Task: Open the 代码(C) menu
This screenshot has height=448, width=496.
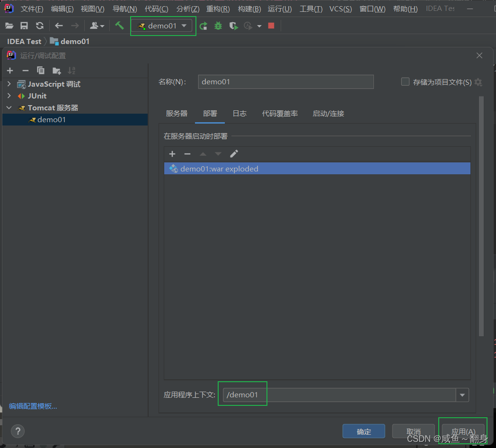Action: pyautogui.click(x=156, y=9)
